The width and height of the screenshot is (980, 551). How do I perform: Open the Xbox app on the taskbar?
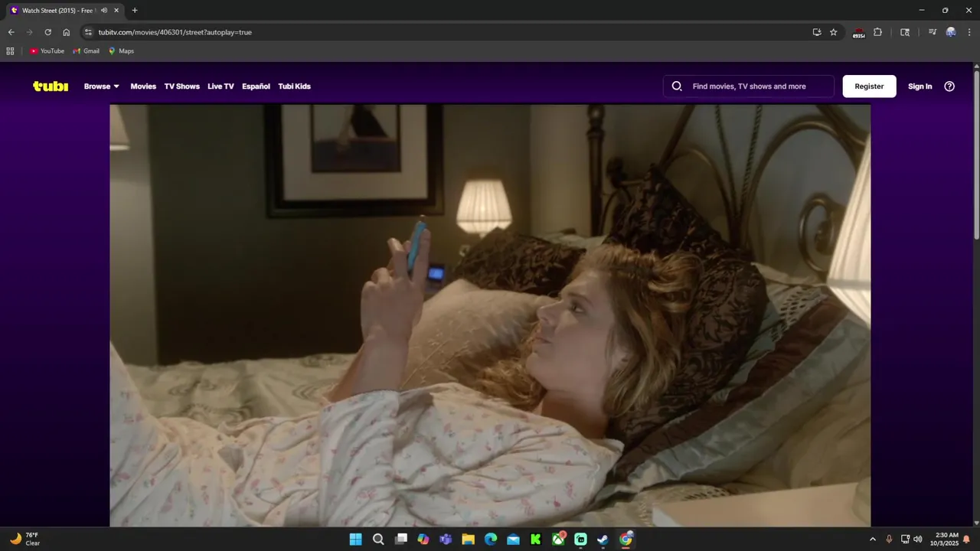(x=558, y=540)
